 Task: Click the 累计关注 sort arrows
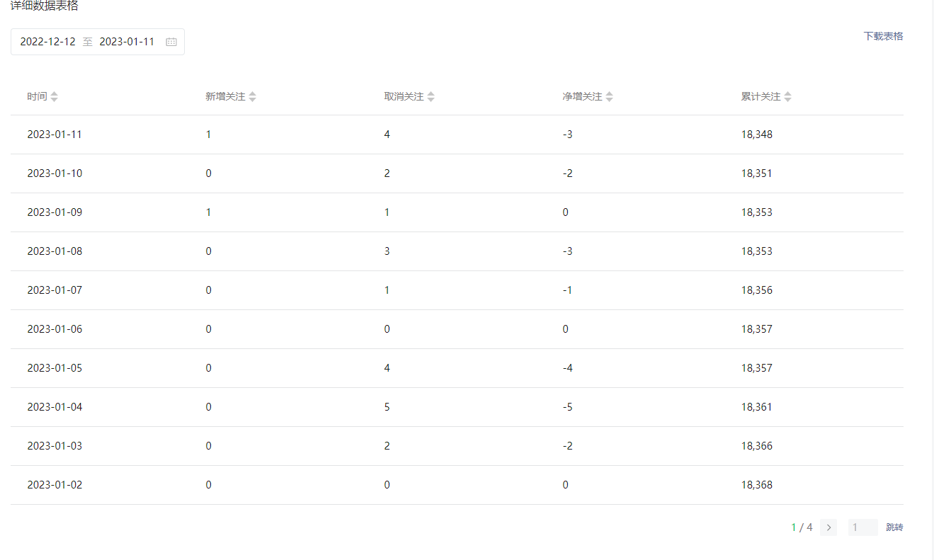[x=788, y=97]
